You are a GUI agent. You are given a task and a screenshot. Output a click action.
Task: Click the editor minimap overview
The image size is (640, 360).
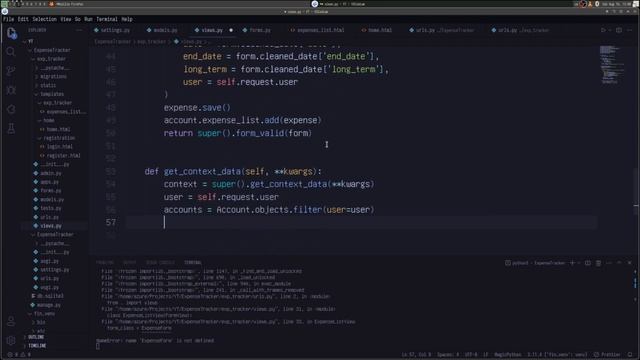(611, 65)
